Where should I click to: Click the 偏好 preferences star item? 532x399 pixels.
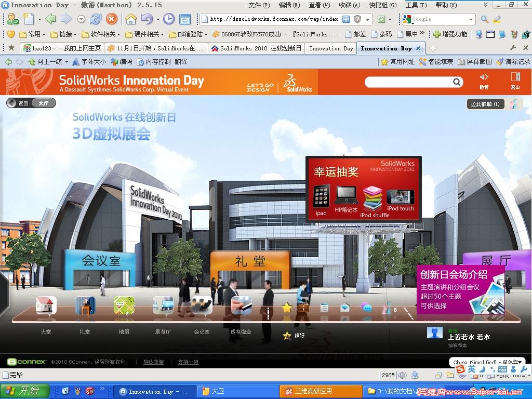294,336
